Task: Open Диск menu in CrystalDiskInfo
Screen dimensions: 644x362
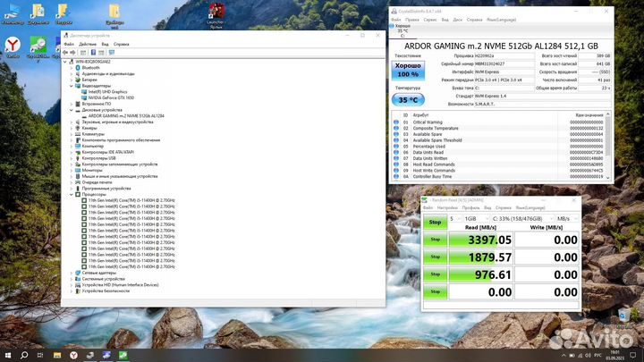Action: coord(458,20)
